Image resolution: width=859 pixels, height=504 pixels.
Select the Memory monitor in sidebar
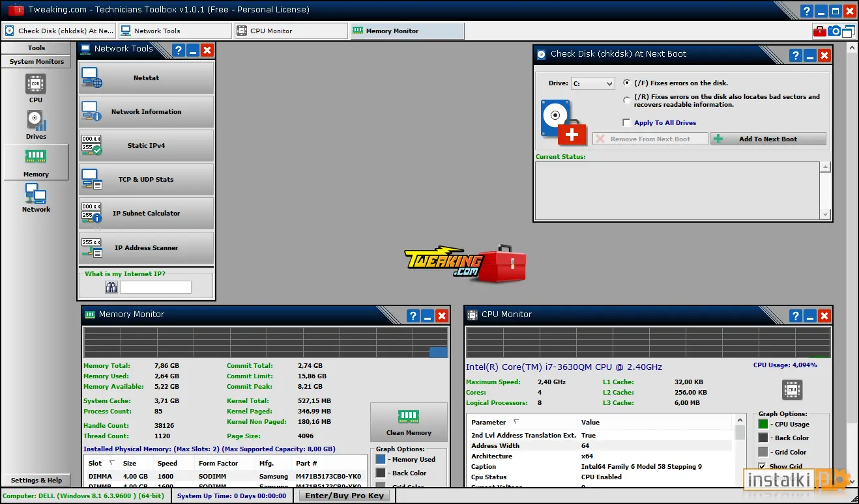point(36,161)
